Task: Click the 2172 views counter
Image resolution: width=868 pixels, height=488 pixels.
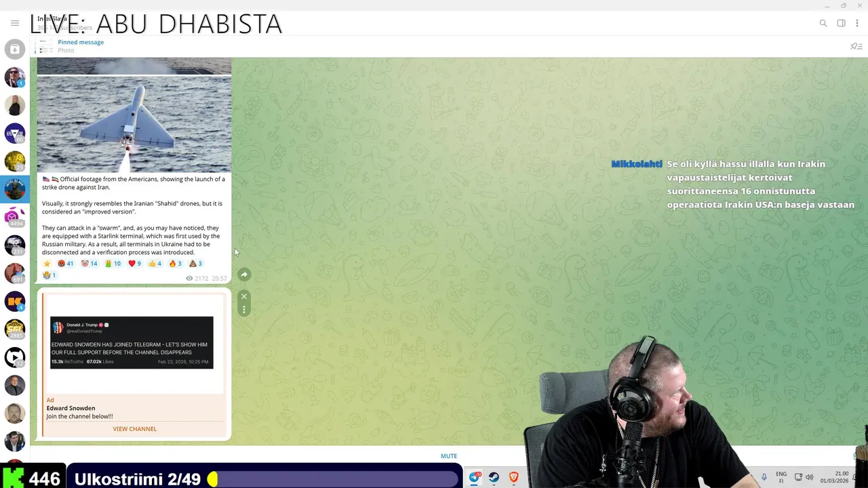Action: (199, 279)
